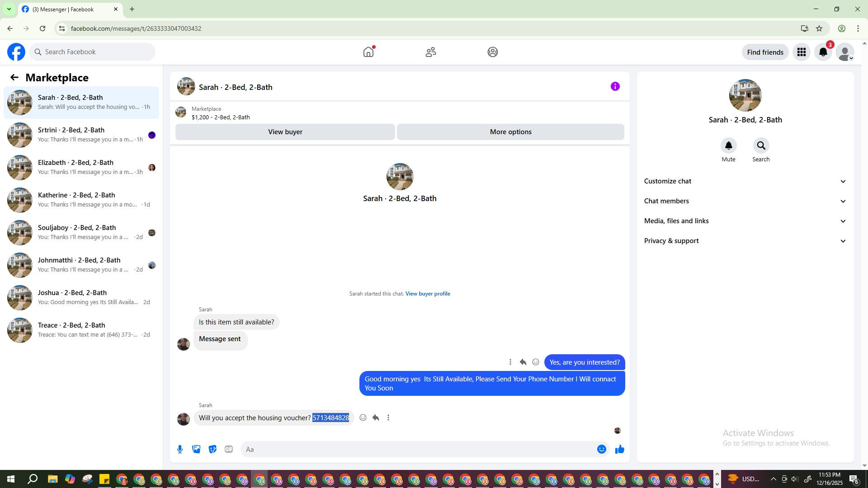Open the View buyer profile link
The width and height of the screenshot is (868, 488).
428,294
